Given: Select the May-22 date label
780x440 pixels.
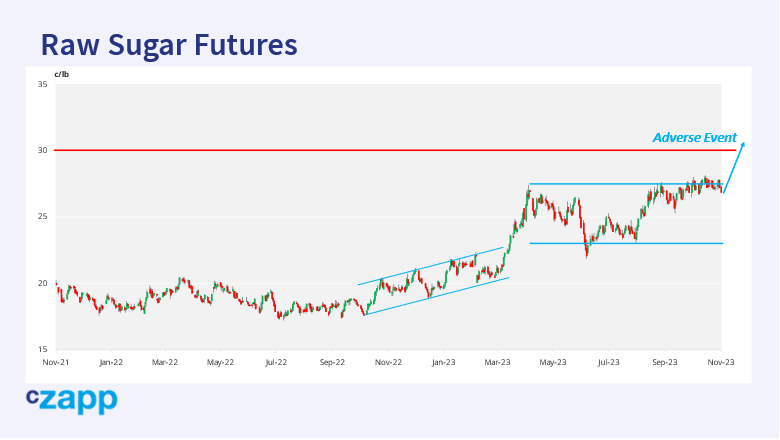Looking at the screenshot, I should [x=221, y=362].
